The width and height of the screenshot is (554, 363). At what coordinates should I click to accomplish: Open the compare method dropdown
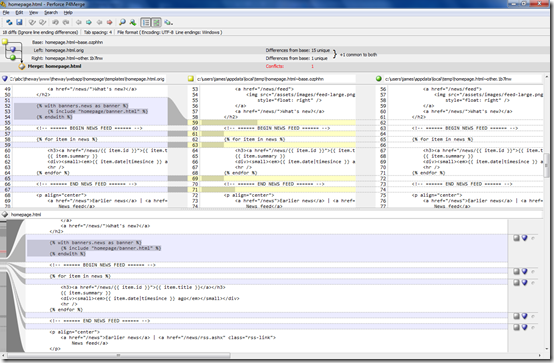click(x=168, y=22)
